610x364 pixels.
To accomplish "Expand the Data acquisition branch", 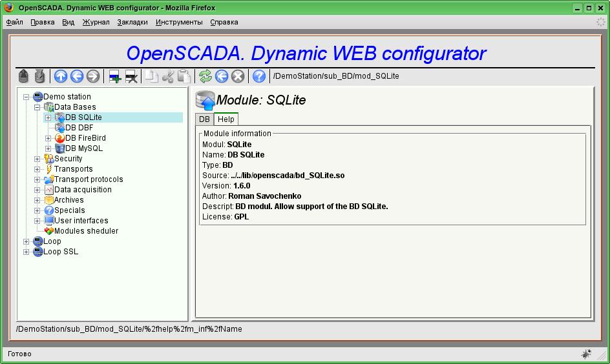I will click(37, 190).
